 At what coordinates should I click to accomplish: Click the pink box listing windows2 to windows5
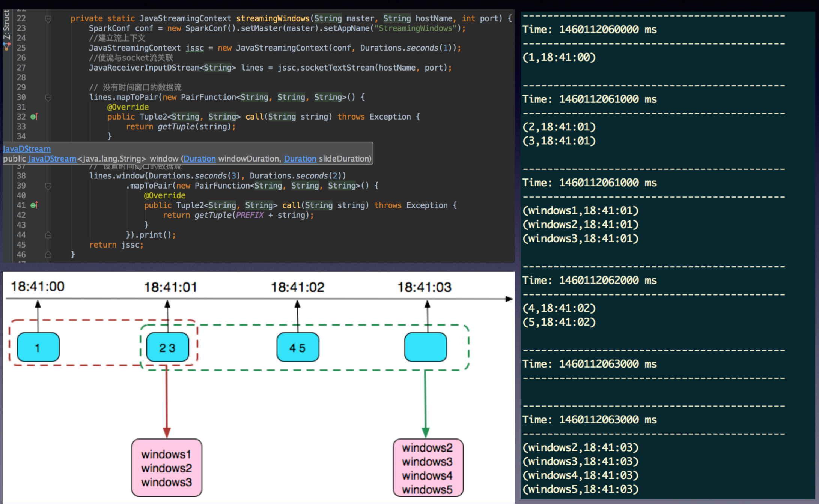(x=428, y=468)
